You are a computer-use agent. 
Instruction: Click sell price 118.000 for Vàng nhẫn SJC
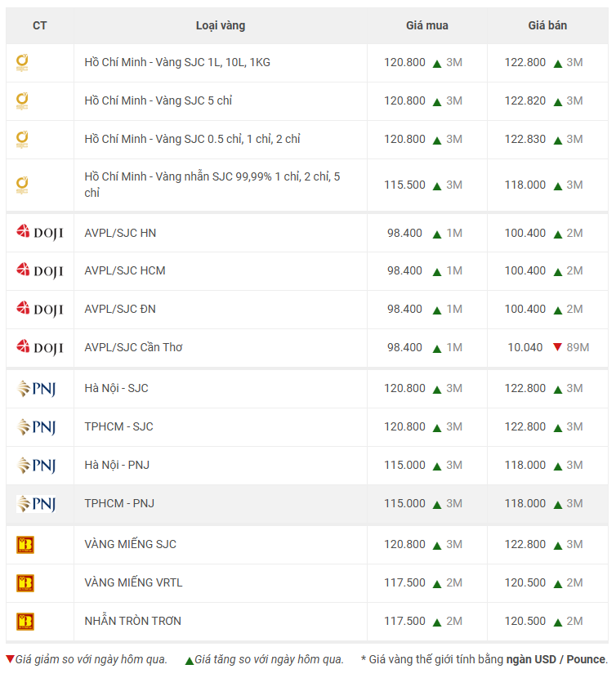coord(525,185)
